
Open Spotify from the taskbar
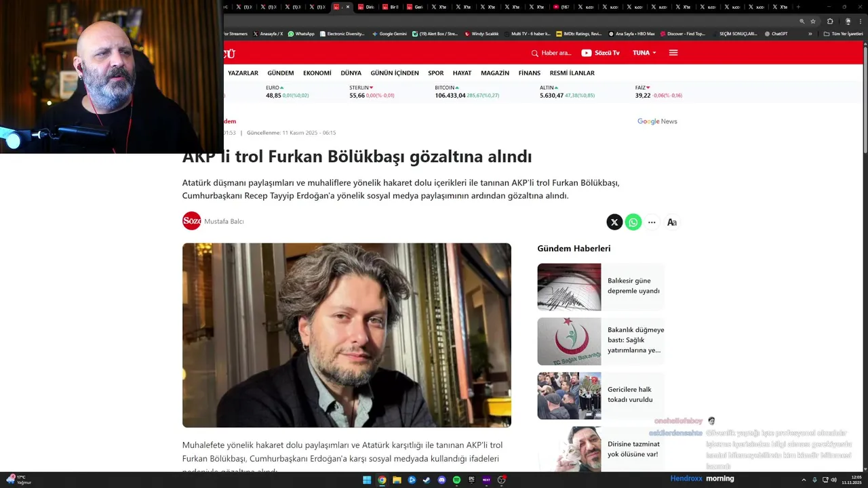point(456,480)
